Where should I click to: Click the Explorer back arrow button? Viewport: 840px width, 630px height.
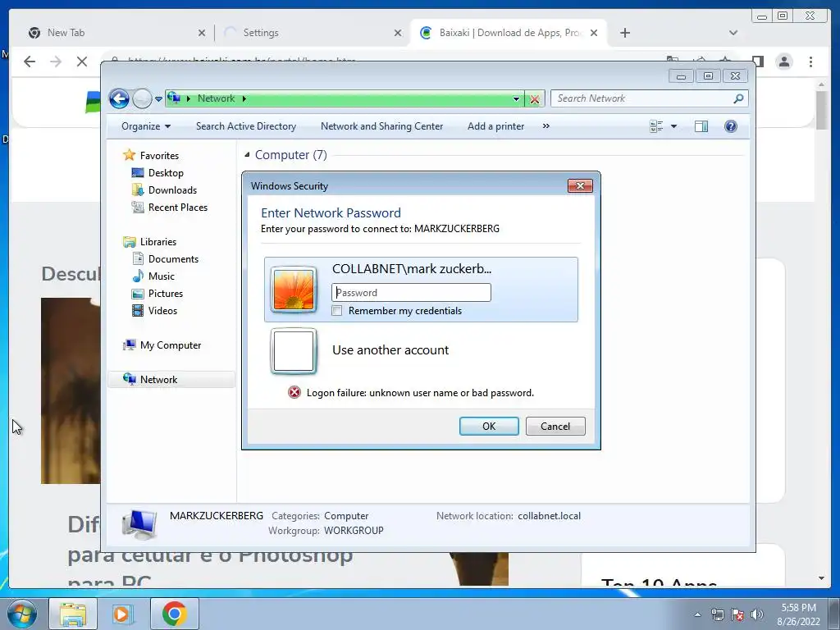click(x=119, y=98)
